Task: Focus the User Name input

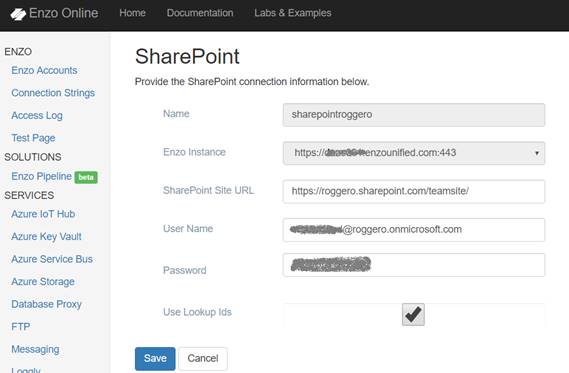Action: [x=414, y=230]
